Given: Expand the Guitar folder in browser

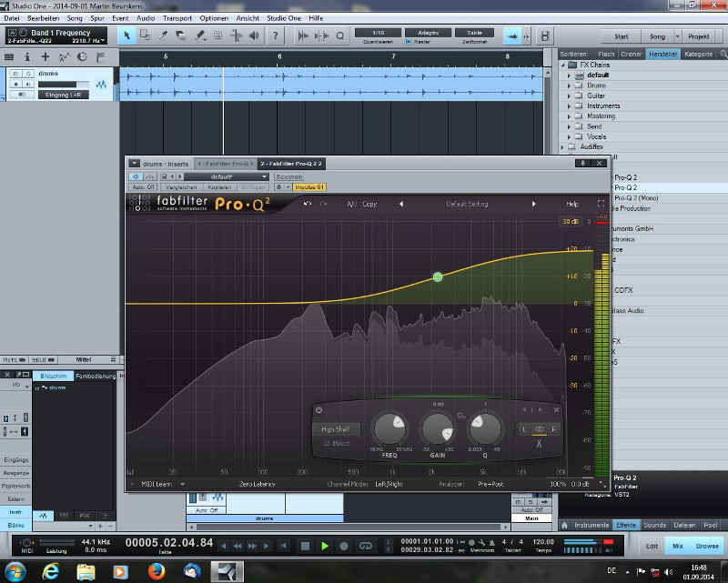Looking at the screenshot, I should (570, 95).
